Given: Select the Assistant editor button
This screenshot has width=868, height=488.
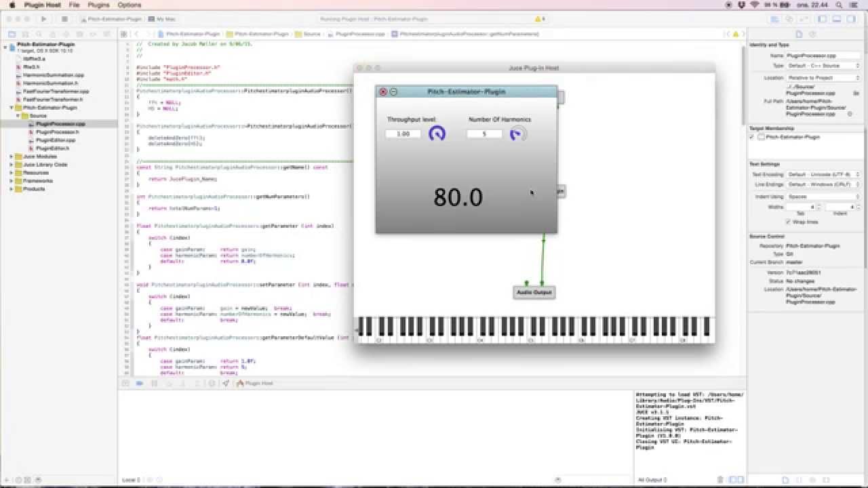Looking at the screenshot, I should point(788,19).
